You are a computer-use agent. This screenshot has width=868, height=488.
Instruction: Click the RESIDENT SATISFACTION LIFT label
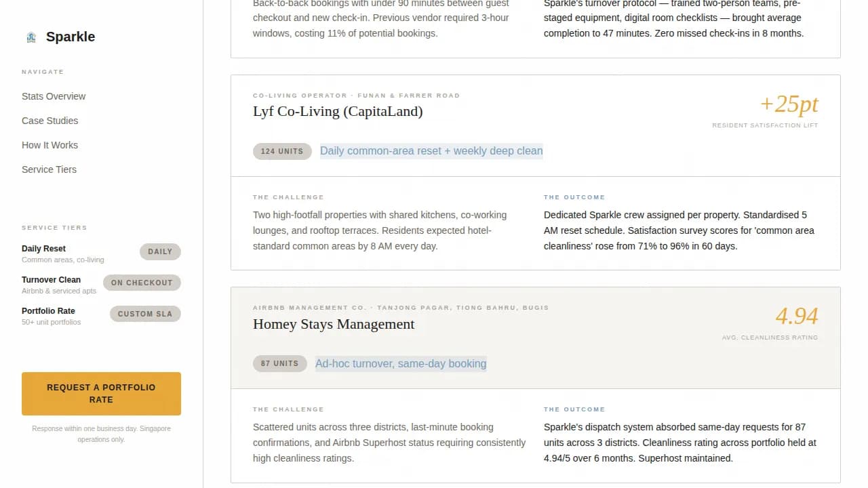click(x=765, y=125)
